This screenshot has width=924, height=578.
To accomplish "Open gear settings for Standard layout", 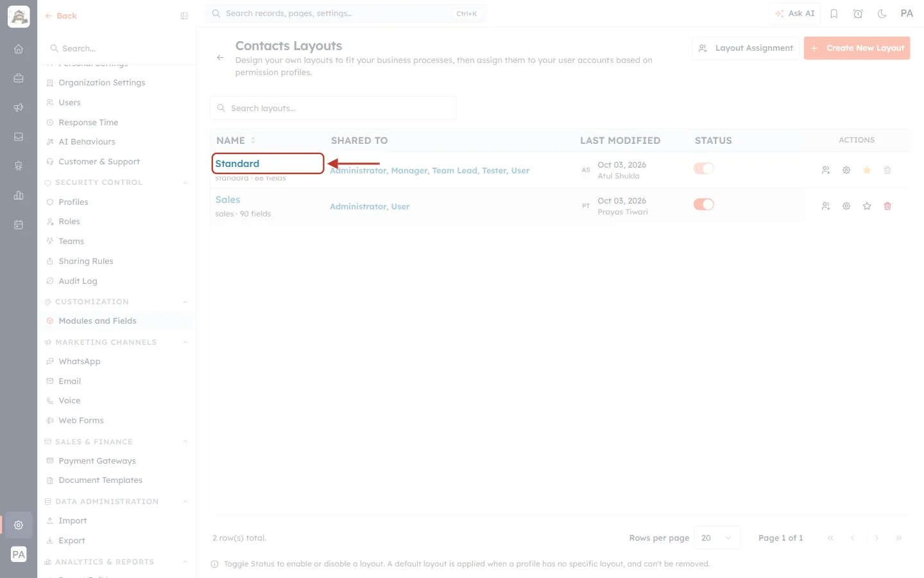I will 846,170.
